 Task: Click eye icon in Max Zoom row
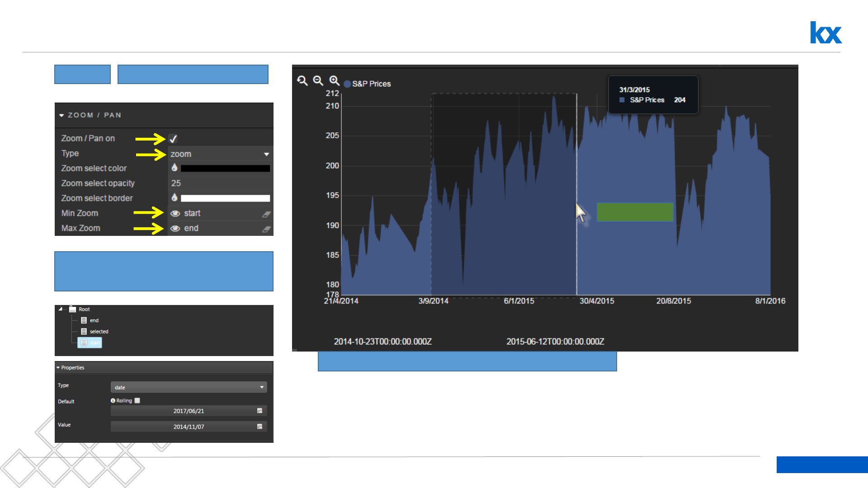coord(175,229)
